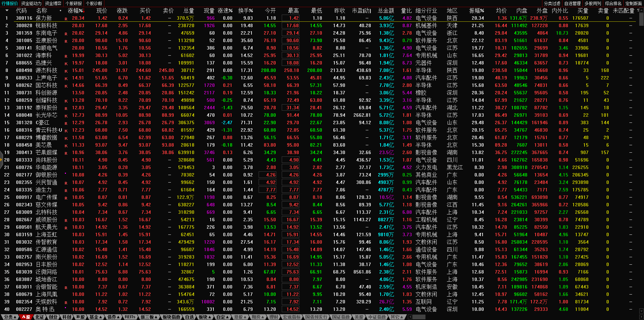Switch to the 资金驱动力 tab
Screen dimensions: 644x320
click(x=31, y=3)
